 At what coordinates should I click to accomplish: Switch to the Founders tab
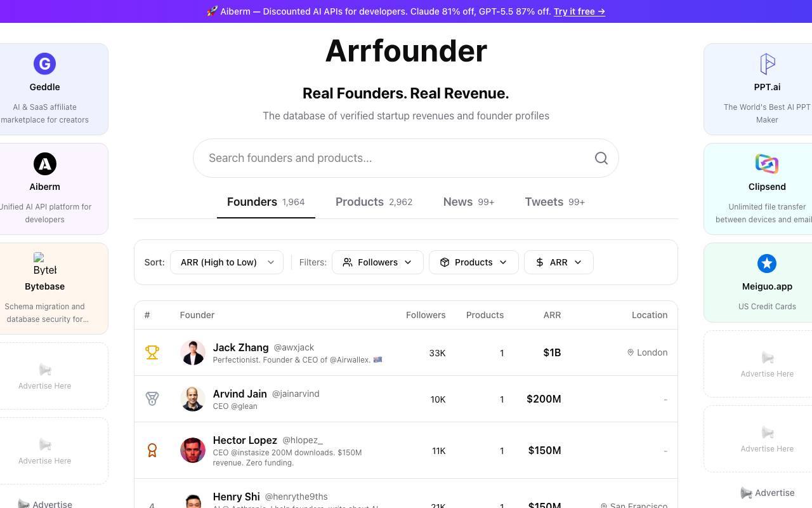point(266,202)
